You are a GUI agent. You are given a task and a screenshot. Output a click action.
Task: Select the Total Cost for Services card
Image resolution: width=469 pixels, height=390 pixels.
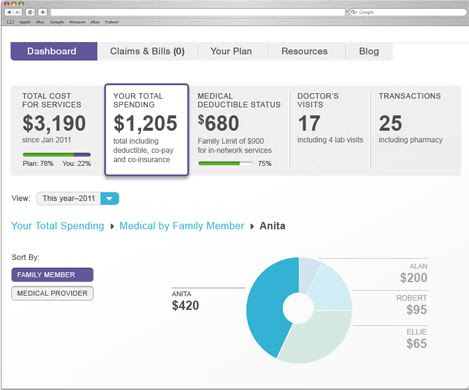[57, 130]
